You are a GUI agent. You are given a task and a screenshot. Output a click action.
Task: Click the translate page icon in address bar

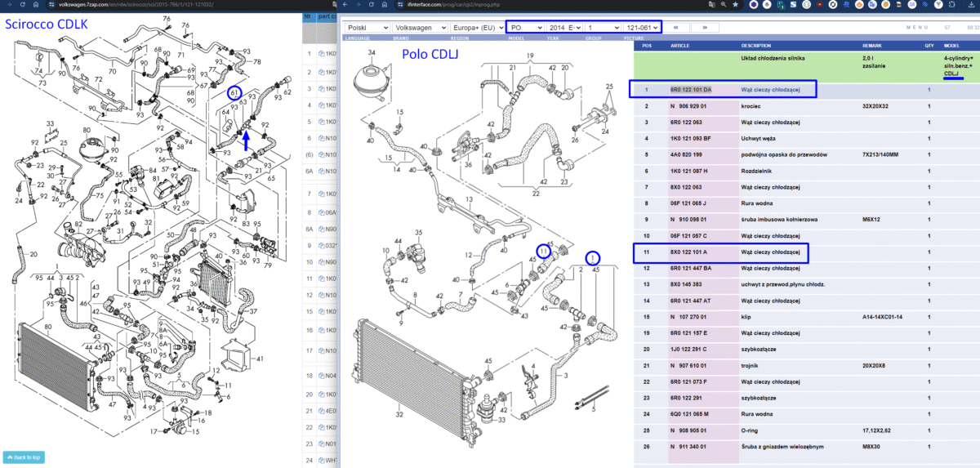tap(711, 5)
